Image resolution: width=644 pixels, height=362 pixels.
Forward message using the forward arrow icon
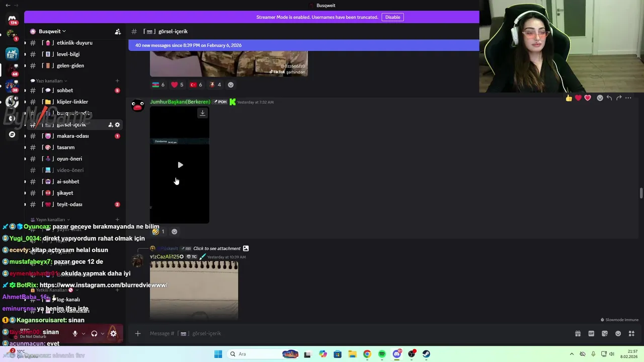click(619, 98)
